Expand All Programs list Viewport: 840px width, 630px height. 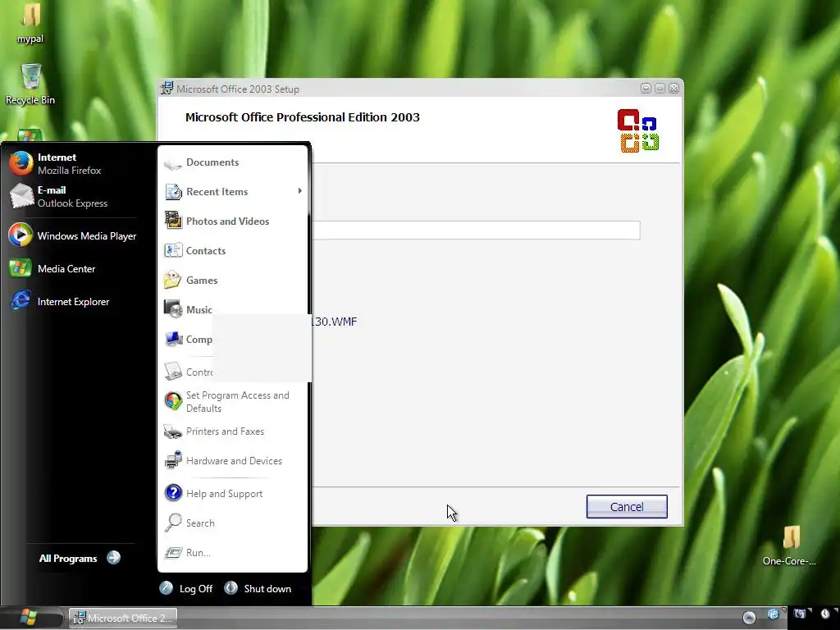coord(80,558)
